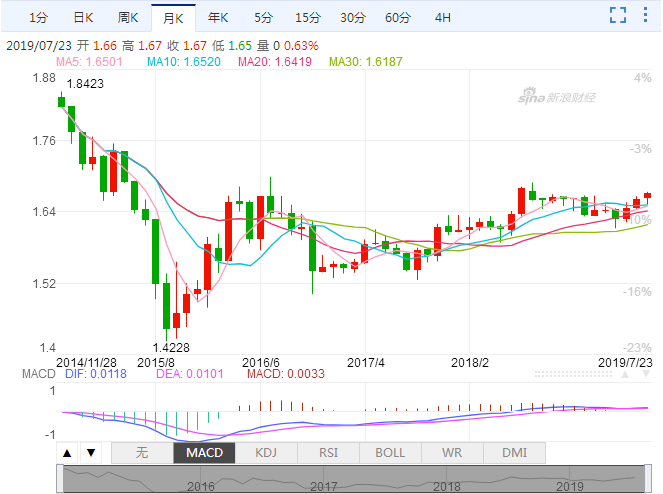Open the 60分 chart tab
This screenshot has height=494, width=663.
point(398,18)
